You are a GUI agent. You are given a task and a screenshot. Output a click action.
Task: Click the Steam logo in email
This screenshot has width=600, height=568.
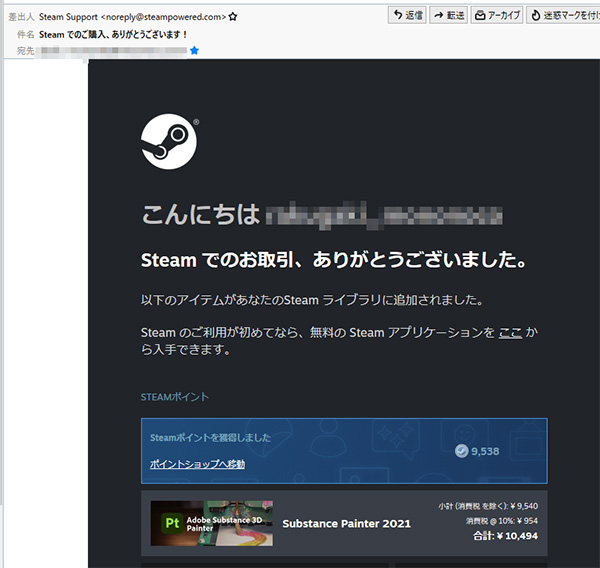pos(169,141)
